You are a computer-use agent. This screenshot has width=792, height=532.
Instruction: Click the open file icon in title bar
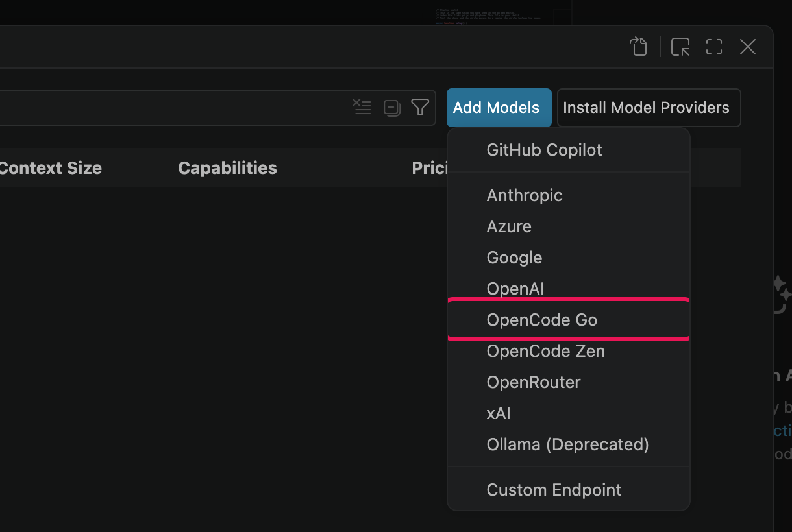[639, 47]
